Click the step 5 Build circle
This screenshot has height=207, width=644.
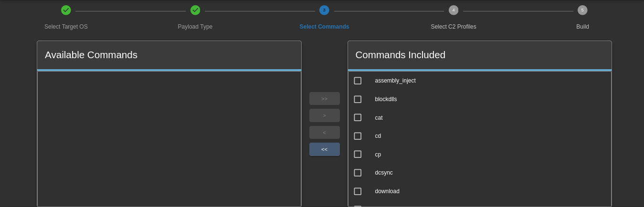pyautogui.click(x=582, y=10)
